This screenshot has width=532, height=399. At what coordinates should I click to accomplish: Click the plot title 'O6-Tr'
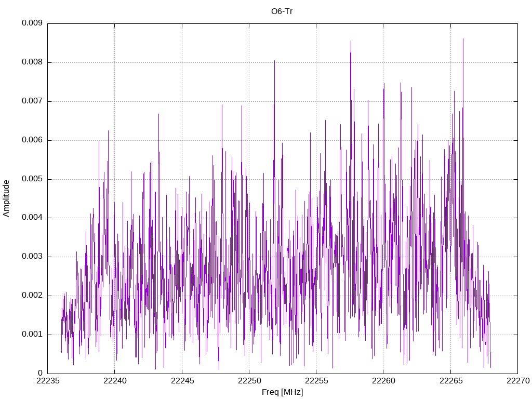282,11
